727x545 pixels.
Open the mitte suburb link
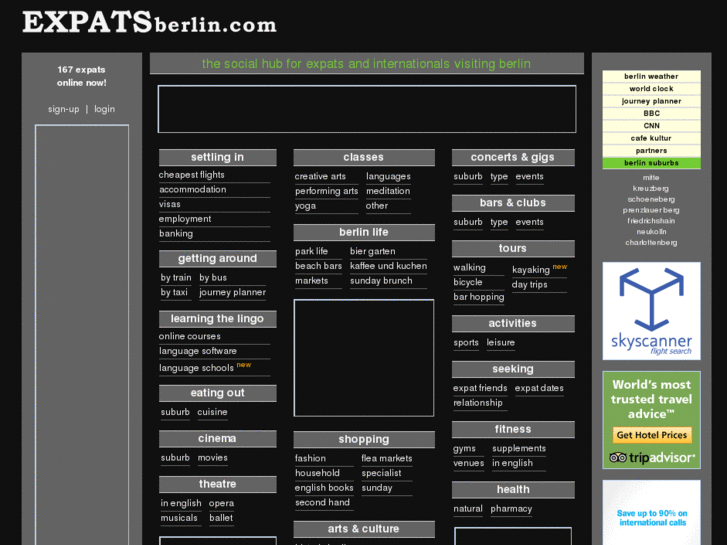pyautogui.click(x=651, y=178)
